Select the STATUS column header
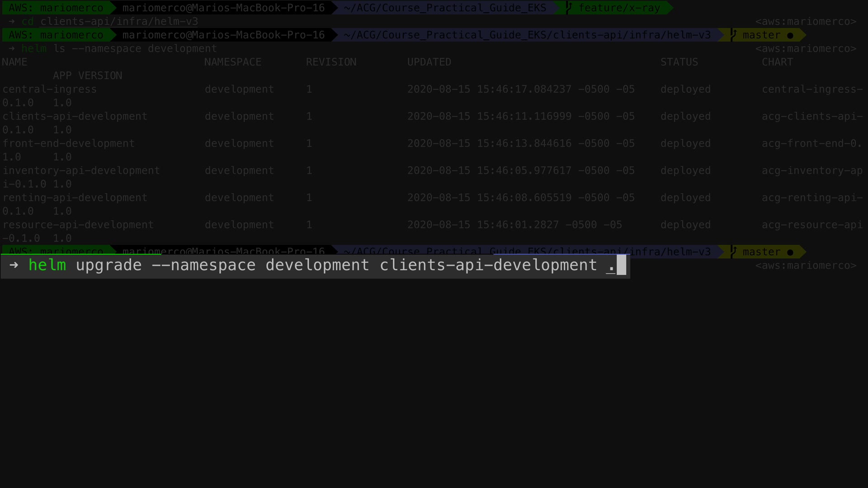Screen dimensions: 868x488 tap(679, 62)
